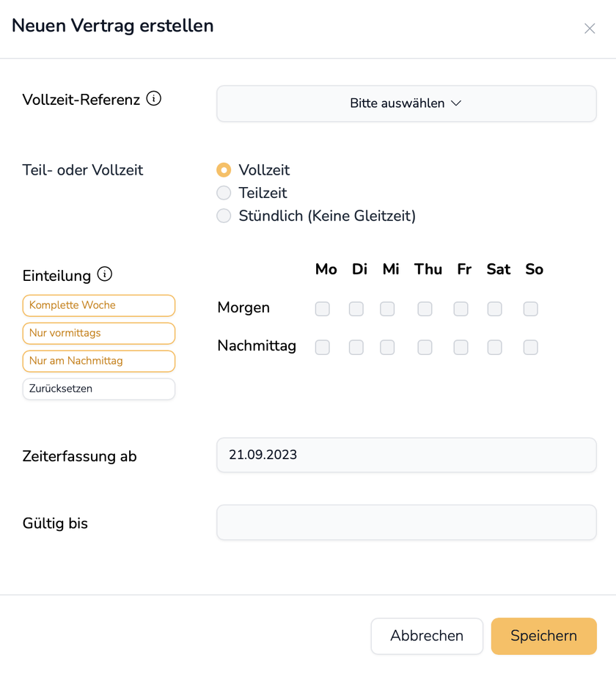The image size is (616, 674).
Task: Choose Stündlich (Keine Gleitzeit) option
Action: pos(224,216)
